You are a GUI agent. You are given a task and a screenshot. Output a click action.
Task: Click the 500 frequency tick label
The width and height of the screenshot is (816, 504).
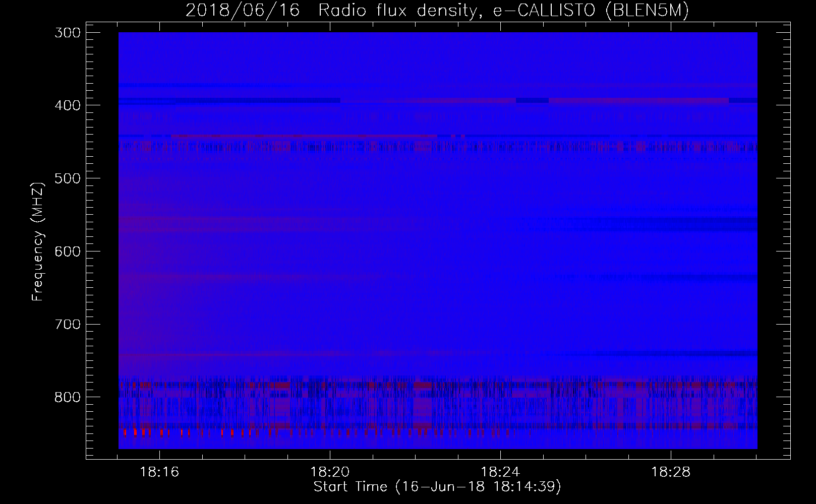coord(68,178)
